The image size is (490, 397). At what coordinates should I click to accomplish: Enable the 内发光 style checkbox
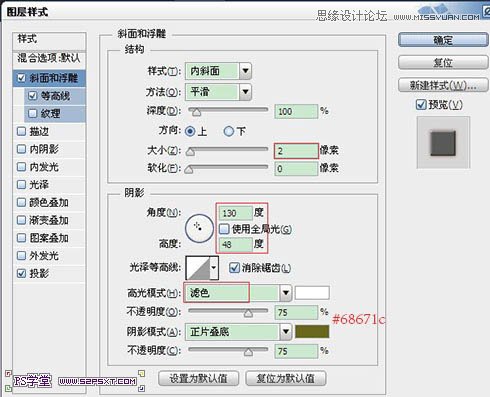click(x=21, y=167)
